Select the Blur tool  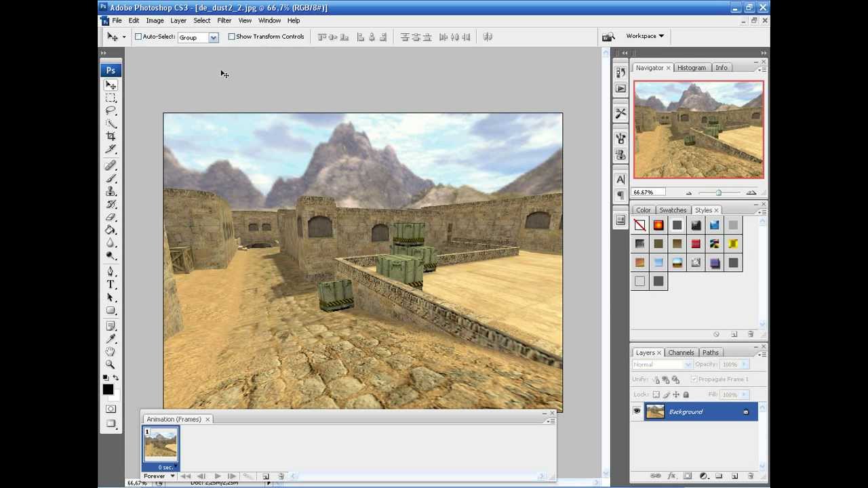pos(111,243)
